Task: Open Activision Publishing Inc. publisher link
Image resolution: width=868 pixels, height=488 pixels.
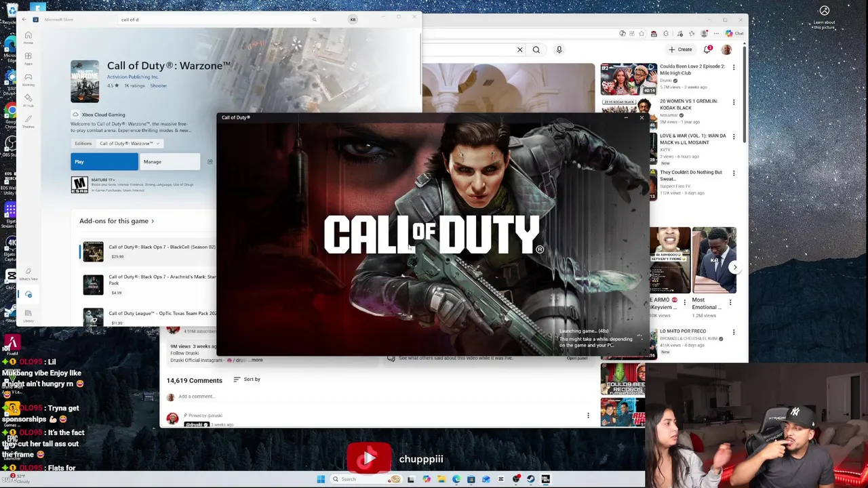Action: [x=133, y=77]
